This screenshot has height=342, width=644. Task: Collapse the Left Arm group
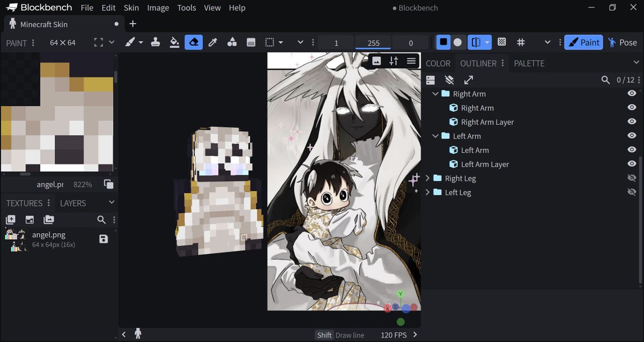(x=435, y=136)
